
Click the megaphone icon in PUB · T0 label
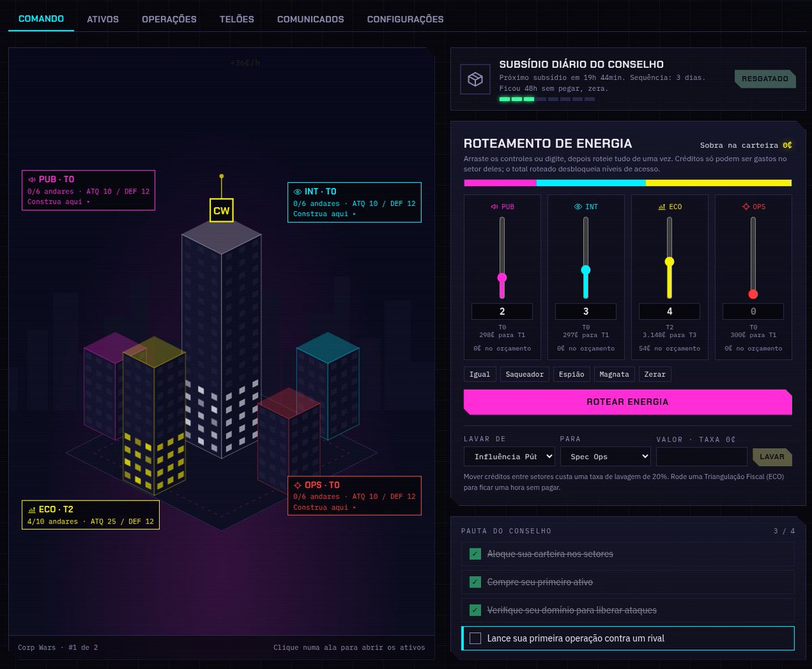point(32,179)
